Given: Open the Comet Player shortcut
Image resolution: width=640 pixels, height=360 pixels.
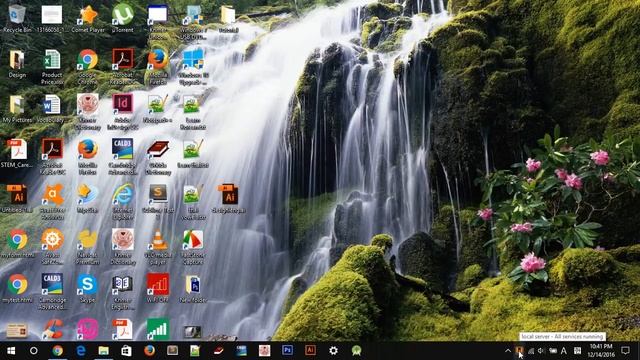Looking at the screenshot, I should [88, 18].
